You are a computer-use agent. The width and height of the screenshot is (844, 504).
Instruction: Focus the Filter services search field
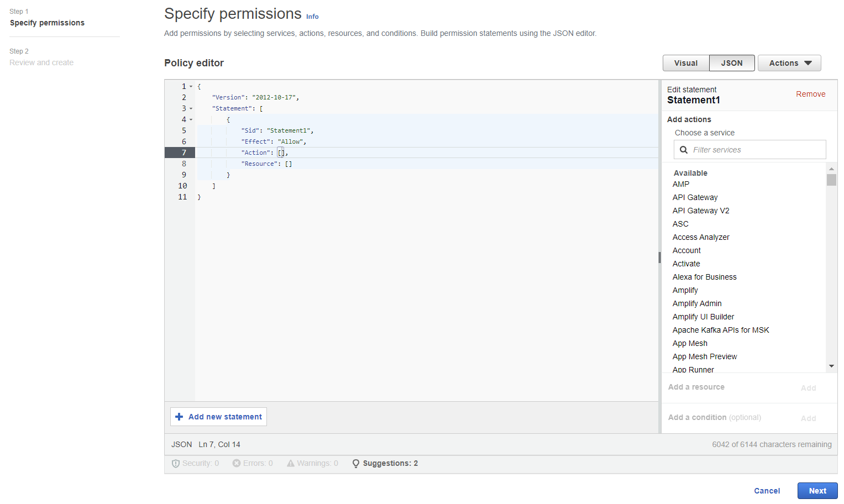(756, 150)
